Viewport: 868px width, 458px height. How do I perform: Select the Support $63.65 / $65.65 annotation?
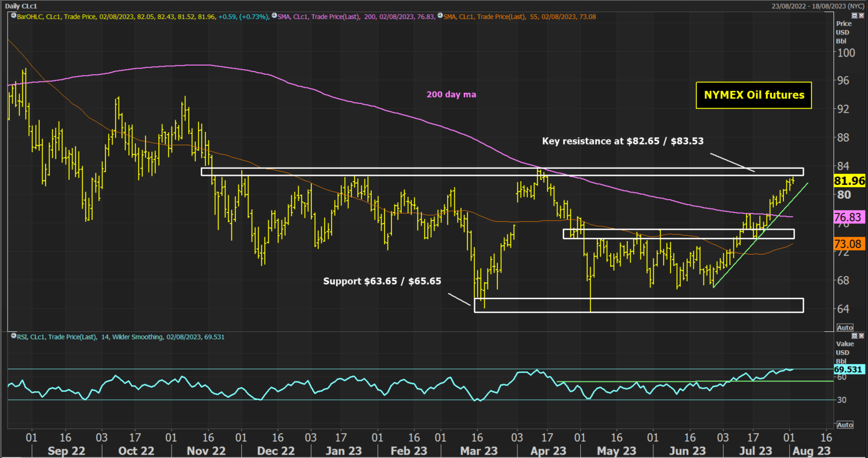tap(382, 281)
